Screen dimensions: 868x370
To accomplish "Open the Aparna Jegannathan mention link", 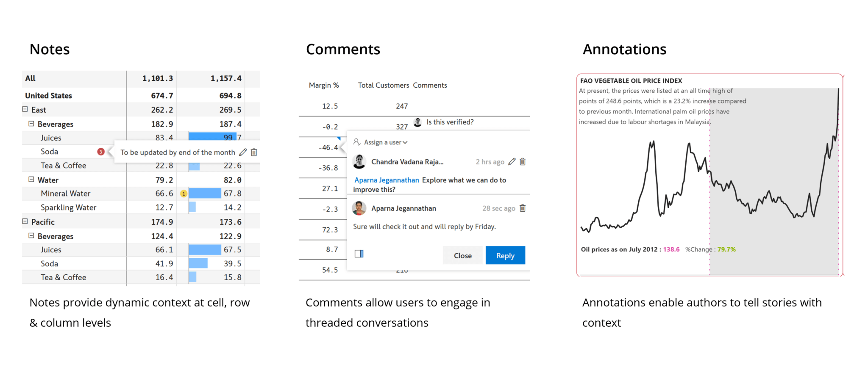I will click(386, 180).
